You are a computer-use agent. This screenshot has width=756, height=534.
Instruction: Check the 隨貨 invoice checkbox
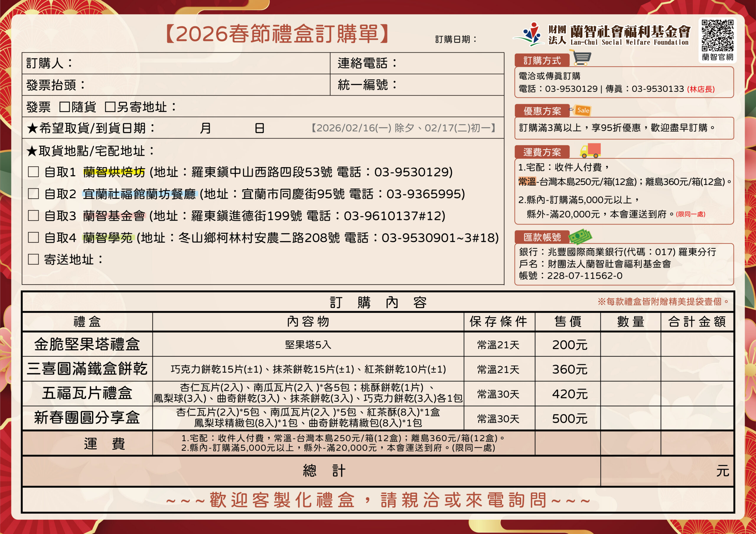[65, 107]
